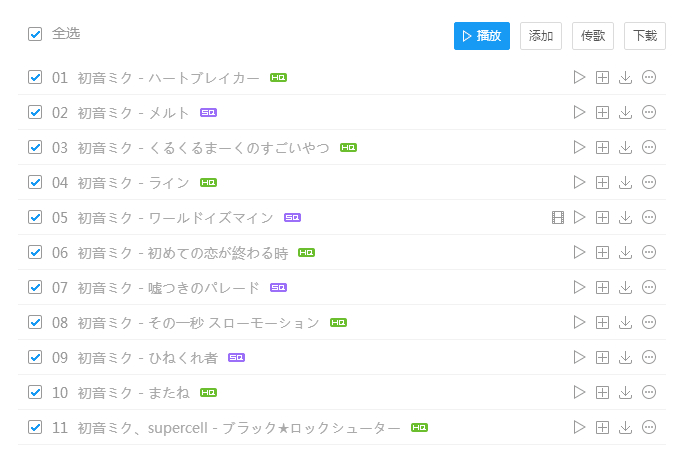The height and width of the screenshot is (450, 675).
Task: Add track 02 メルト to playlist
Action: (602, 112)
